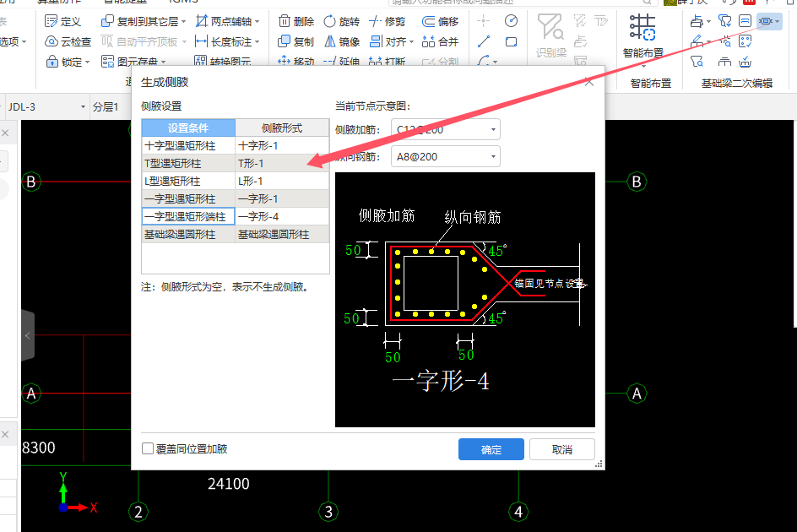
Task: Click axis bubble 2 on the drawing canvas
Action: (138, 512)
